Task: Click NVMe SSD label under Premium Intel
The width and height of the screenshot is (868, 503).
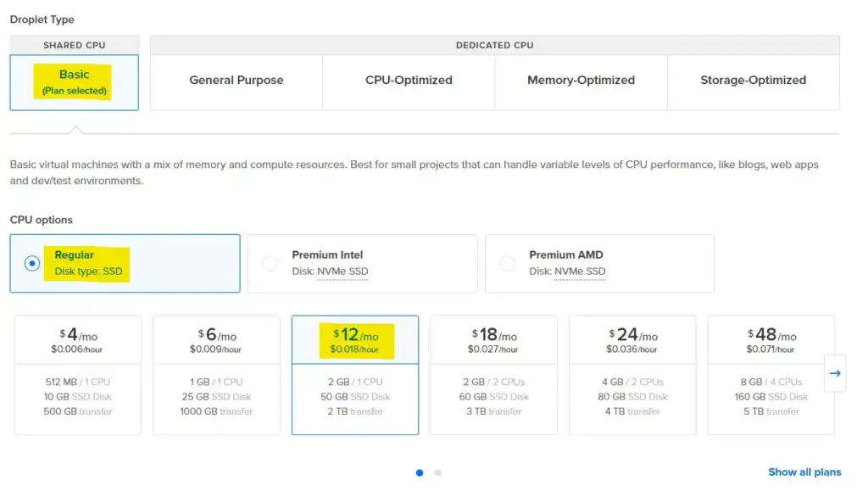Action: (x=342, y=271)
